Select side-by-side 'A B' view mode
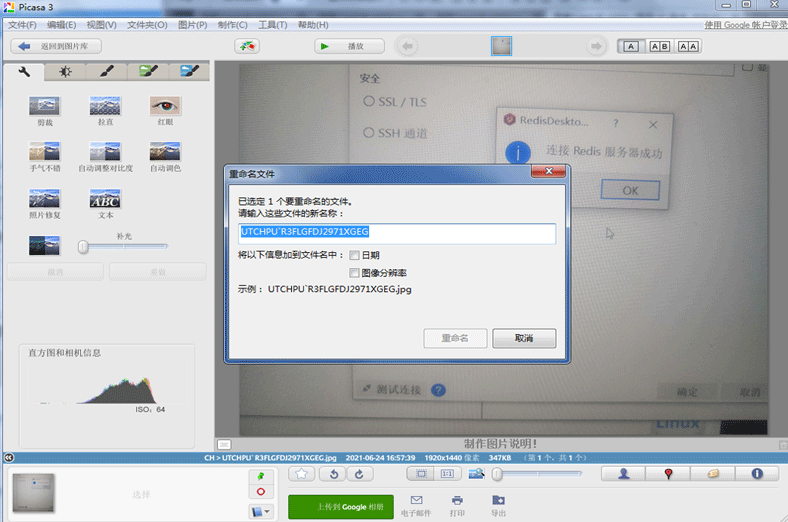This screenshot has width=788, height=522. [x=659, y=46]
